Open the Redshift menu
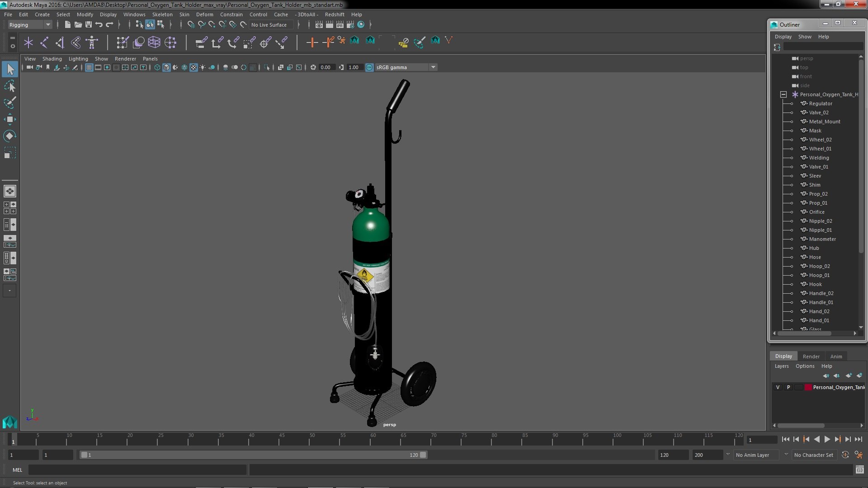 pos(335,14)
